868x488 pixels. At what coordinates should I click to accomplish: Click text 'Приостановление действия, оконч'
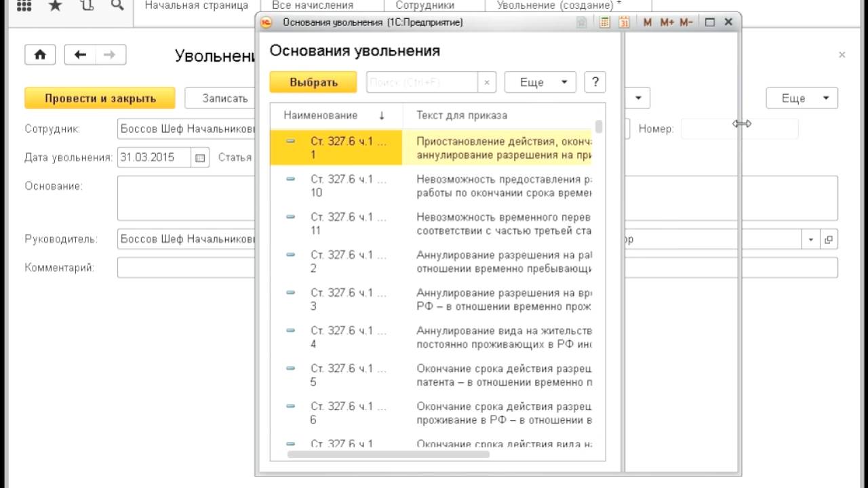pyautogui.click(x=504, y=142)
